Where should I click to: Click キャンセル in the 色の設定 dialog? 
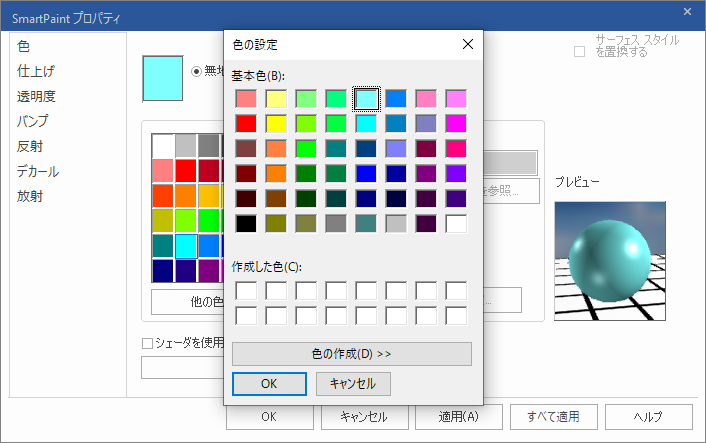click(x=353, y=384)
